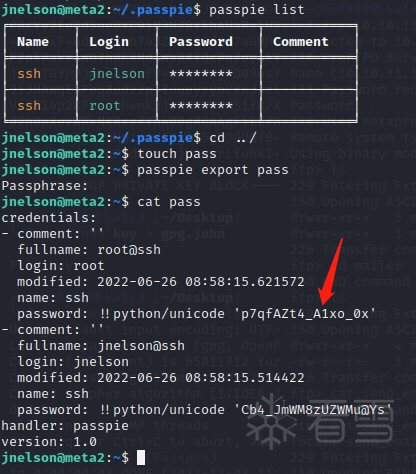Click the 'fullname: jnelson@ssh' line
The width and height of the screenshot is (416, 474).
(x=101, y=346)
